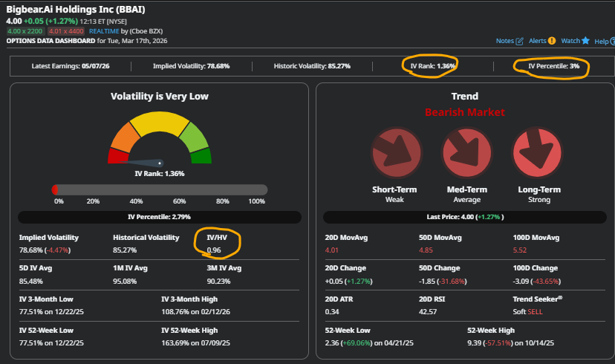This screenshot has height=364, width=615.
Task: Click OPTIONS DATA DASHBOARD heading text
Action: 51,41
